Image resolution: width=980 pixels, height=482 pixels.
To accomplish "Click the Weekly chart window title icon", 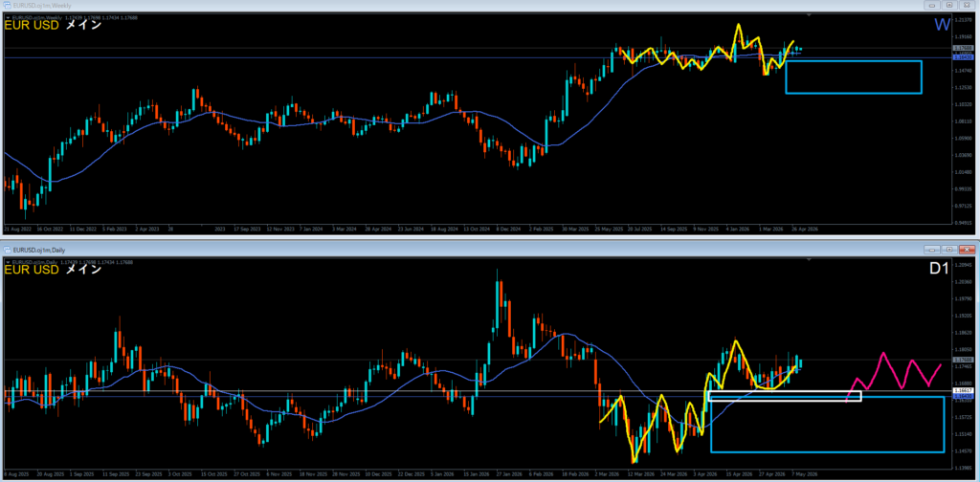I will point(7,5).
